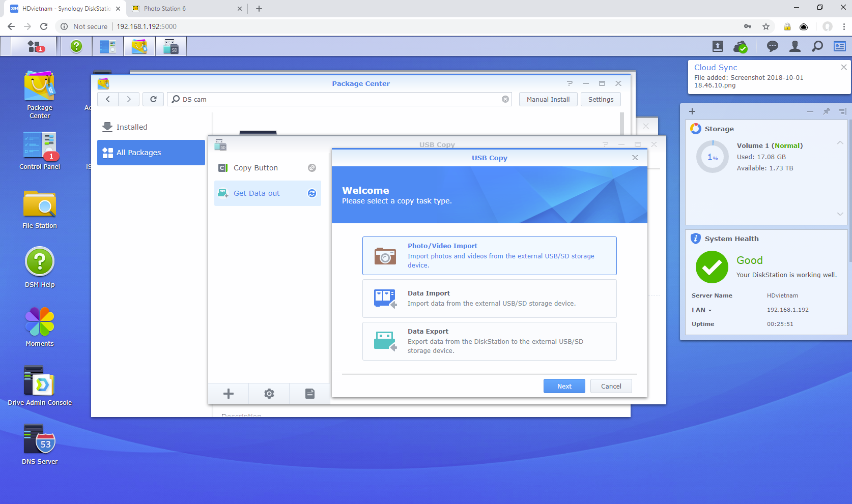Open Drive Admin Console desktop shortcut

click(40, 386)
